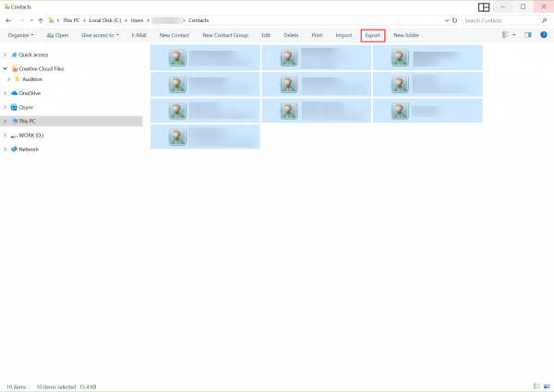Select OneDrive in navigation pane
The height and width of the screenshot is (392, 554).
point(30,93)
